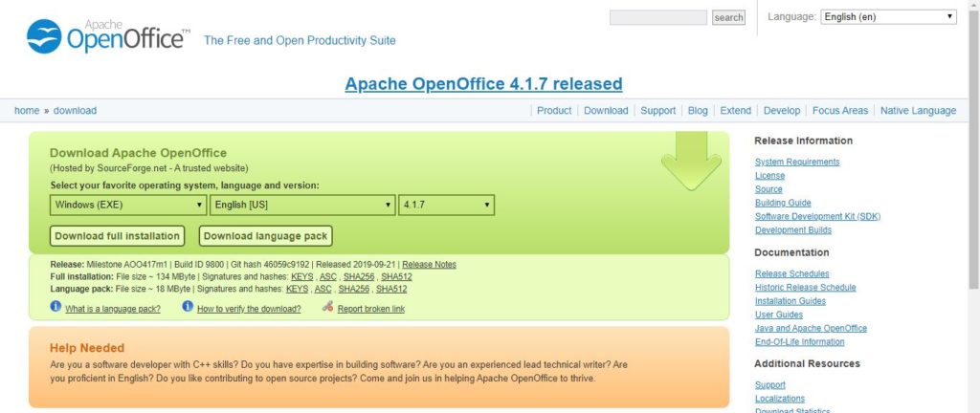The height and width of the screenshot is (413, 980).
Task: Open the User Guides link
Action: coord(779,315)
